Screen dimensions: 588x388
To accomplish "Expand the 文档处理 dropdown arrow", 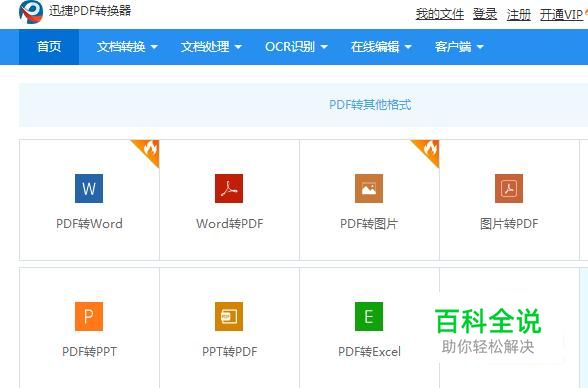I will pos(238,47).
